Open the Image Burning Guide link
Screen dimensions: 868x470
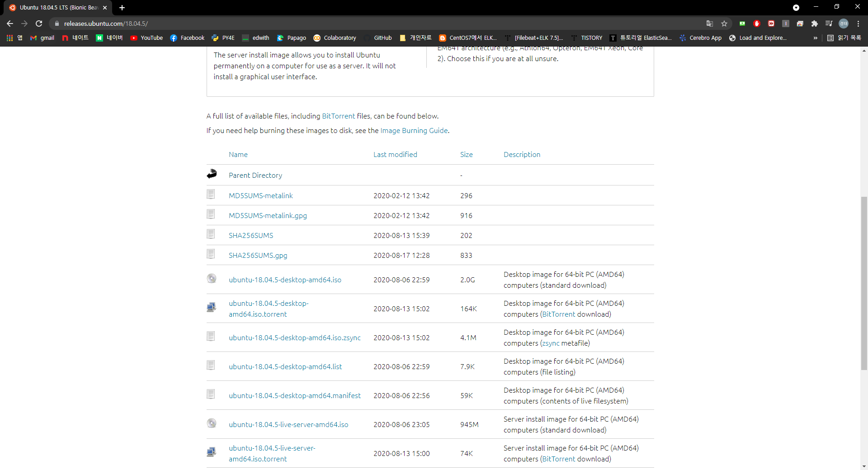(414, 131)
